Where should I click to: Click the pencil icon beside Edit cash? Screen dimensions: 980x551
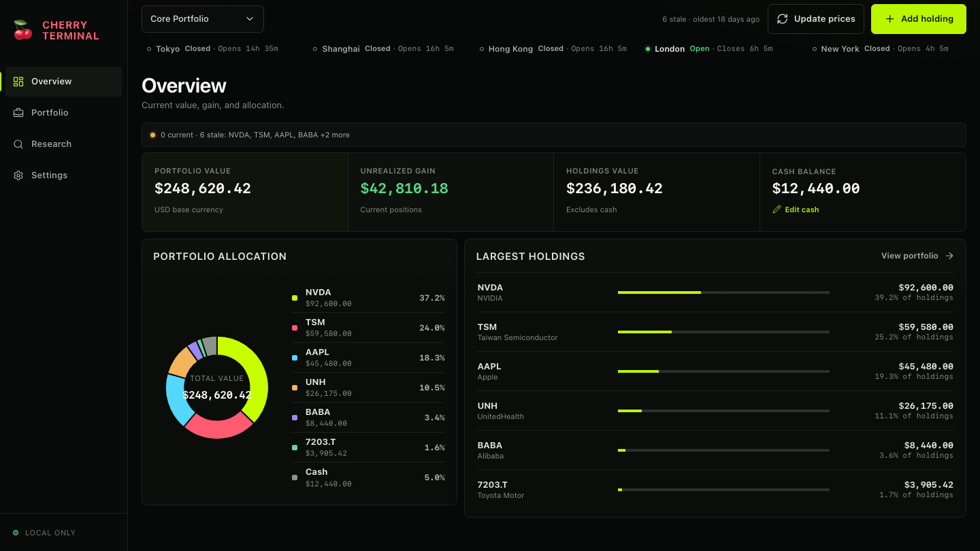(x=777, y=210)
